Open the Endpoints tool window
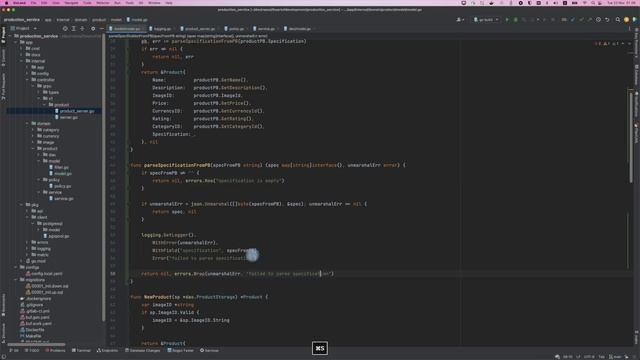Image resolution: width=640 pixels, height=360 pixels. [107, 350]
